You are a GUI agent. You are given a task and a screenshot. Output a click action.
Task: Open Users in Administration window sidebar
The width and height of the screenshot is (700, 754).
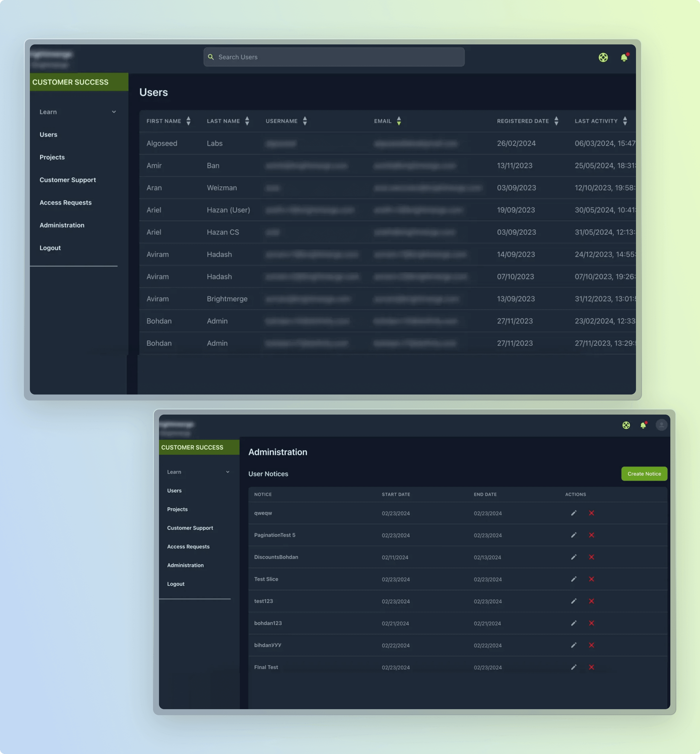click(x=174, y=490)
